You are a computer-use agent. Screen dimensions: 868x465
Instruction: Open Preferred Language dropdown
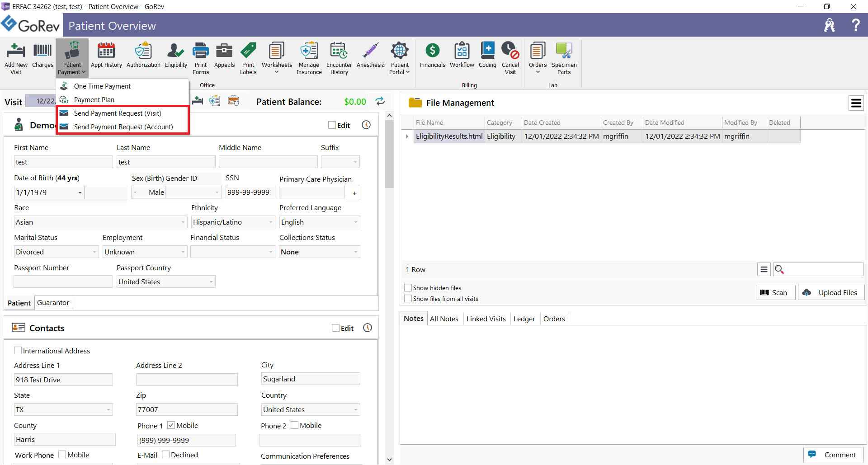(356, 222)
